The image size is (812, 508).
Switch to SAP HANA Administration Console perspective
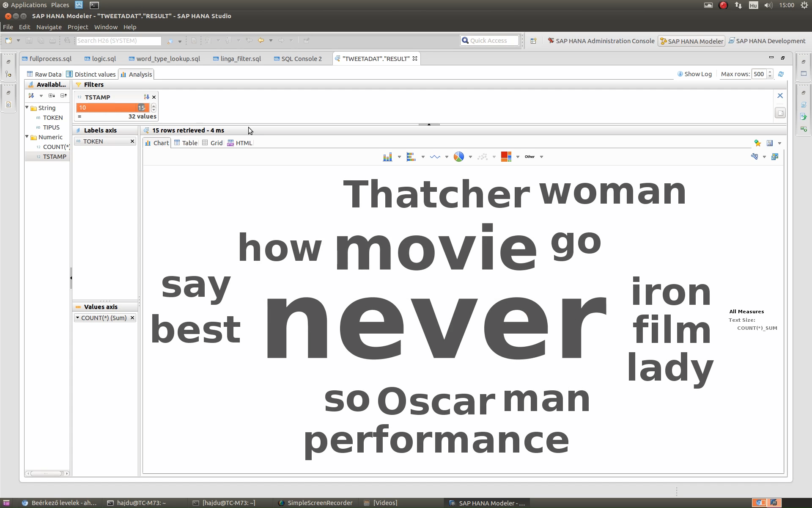pyautogui.click(x=601, y=41)
